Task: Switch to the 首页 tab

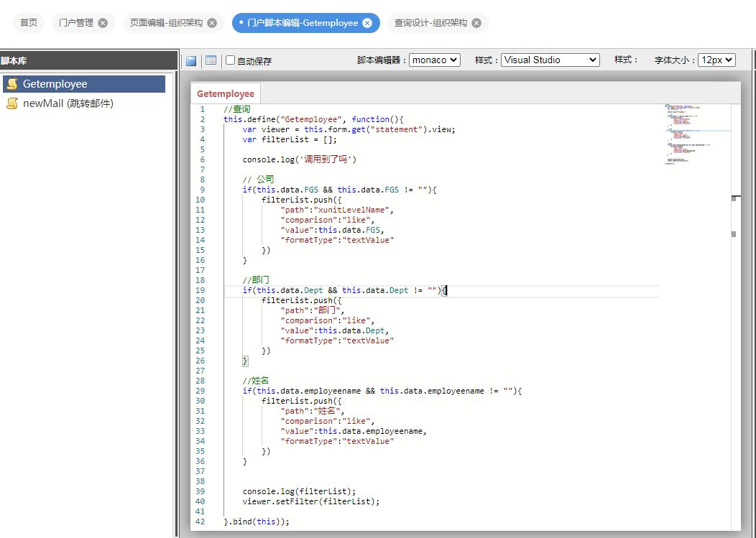Action: 29,23
